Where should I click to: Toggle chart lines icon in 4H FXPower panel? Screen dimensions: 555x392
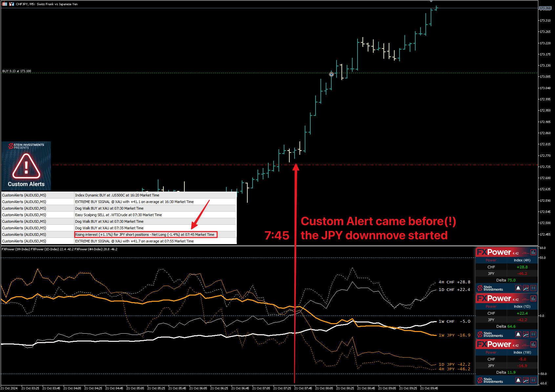[x=526, y=288]
